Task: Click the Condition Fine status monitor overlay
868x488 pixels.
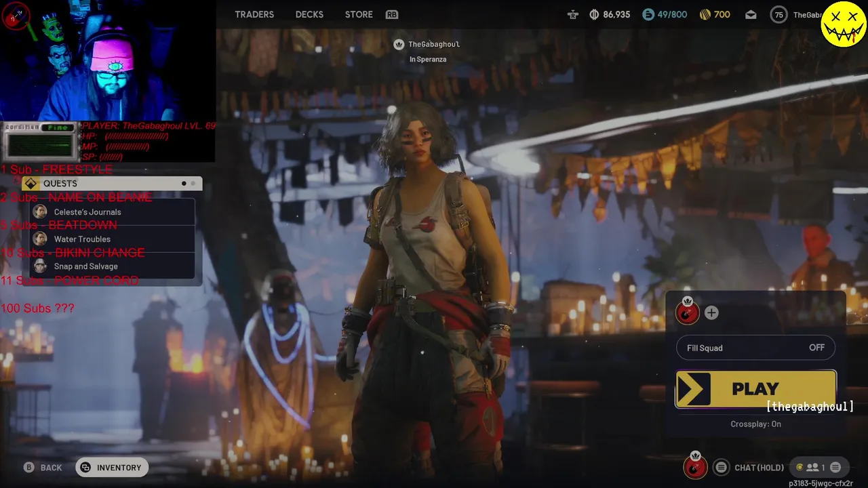Action: tap(39, 142)
